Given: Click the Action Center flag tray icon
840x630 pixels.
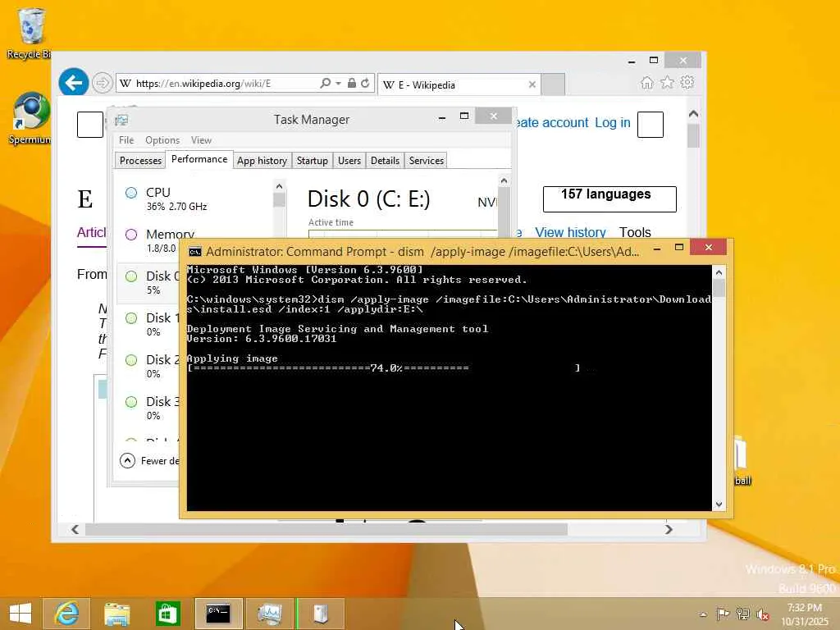Looking at the screenshot, I should tap(723, 614).
